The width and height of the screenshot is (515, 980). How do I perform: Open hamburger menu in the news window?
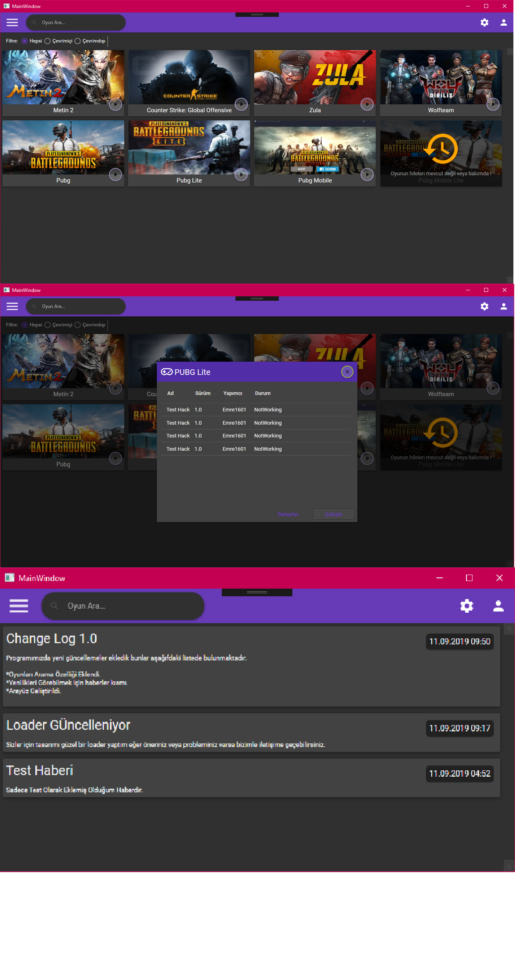[x=19, y=606]
